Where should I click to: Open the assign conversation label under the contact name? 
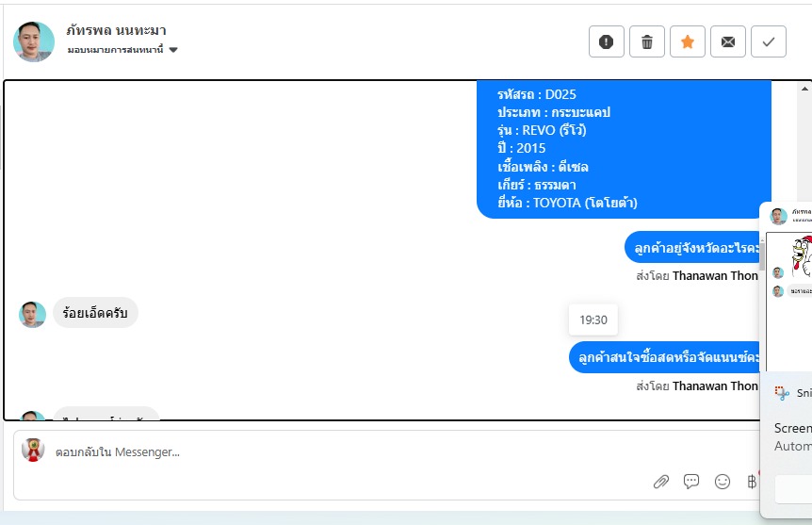116,50
